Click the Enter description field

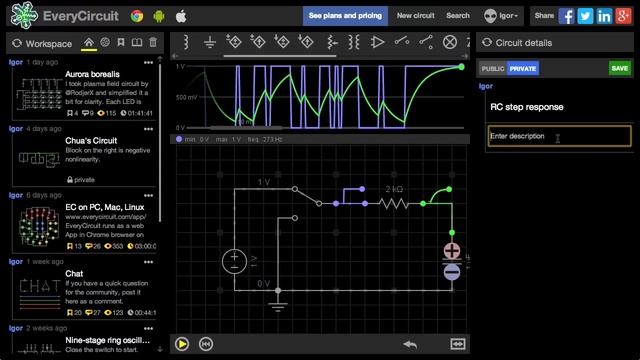[x=560, y=136]
